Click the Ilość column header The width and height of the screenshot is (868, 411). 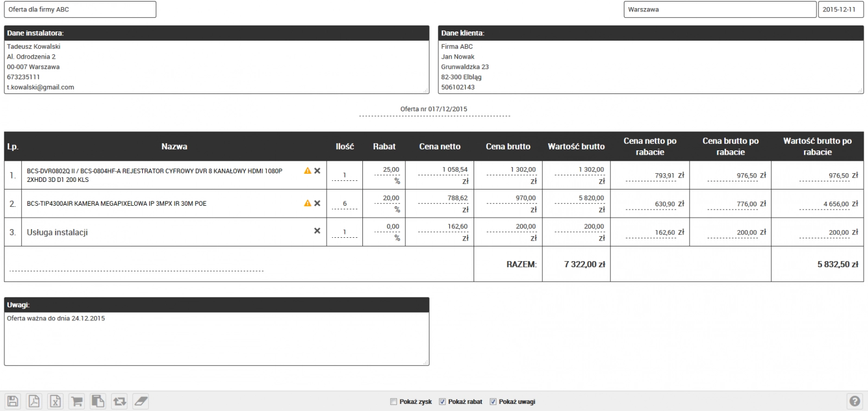click(344, 147)
